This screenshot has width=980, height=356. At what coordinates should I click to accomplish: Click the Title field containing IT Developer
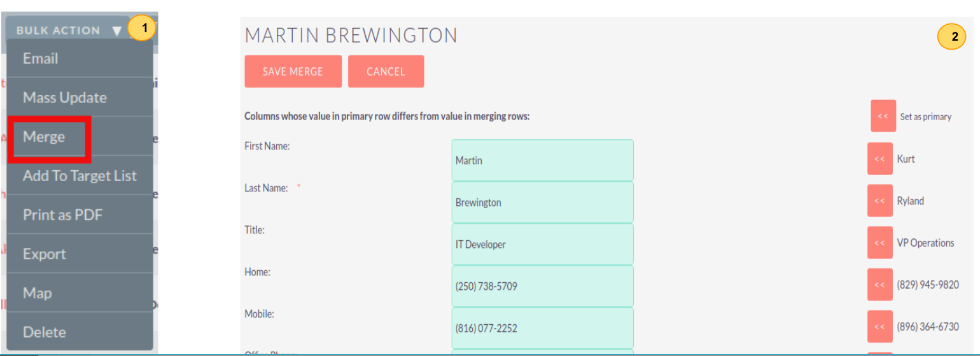click(x=542, y=244)
